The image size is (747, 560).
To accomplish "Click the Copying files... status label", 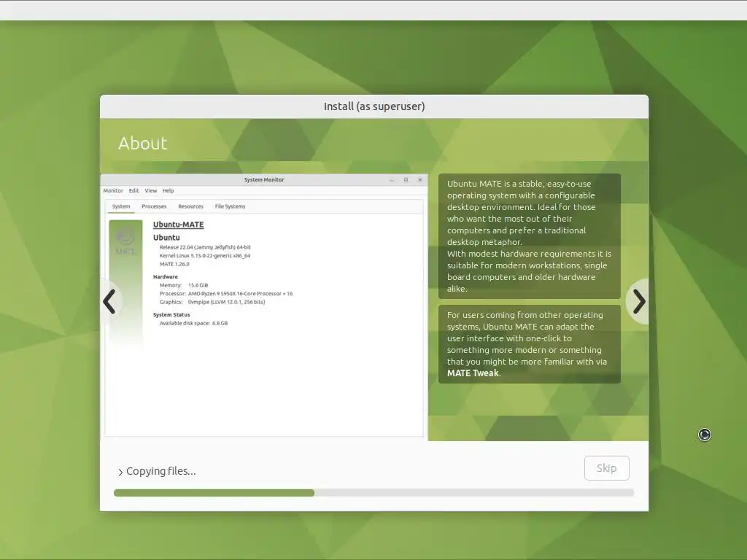I will (x=161, y=471).
